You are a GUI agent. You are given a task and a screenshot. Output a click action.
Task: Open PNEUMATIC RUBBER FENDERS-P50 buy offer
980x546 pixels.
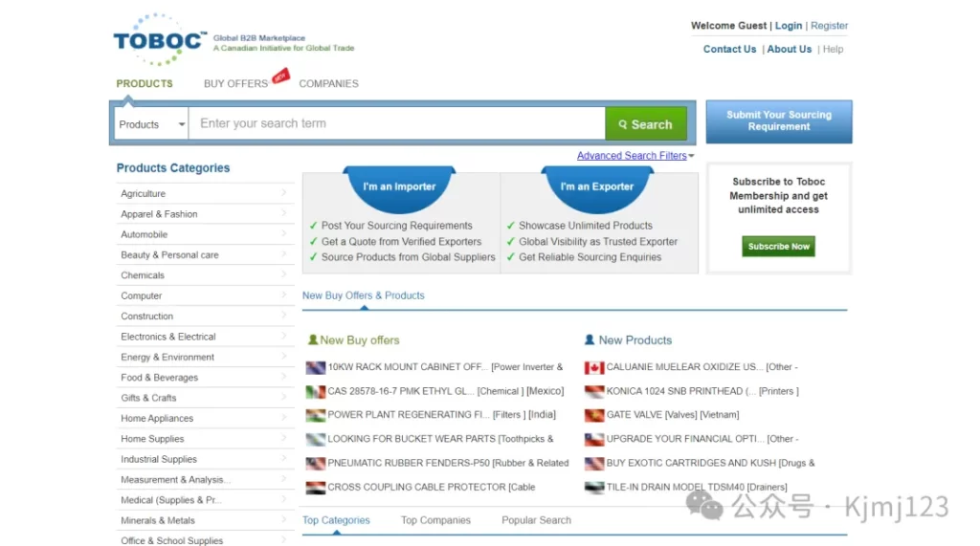[x=448, y=463]
